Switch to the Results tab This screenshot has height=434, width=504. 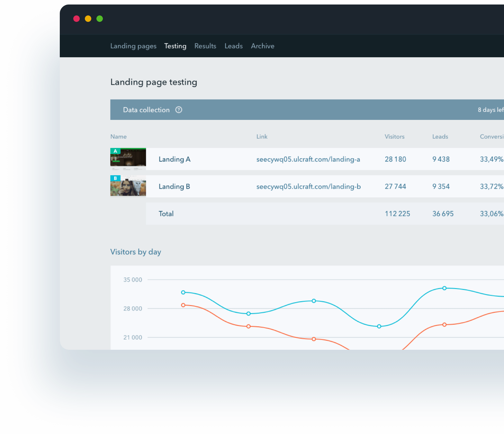tap(205, 46)
